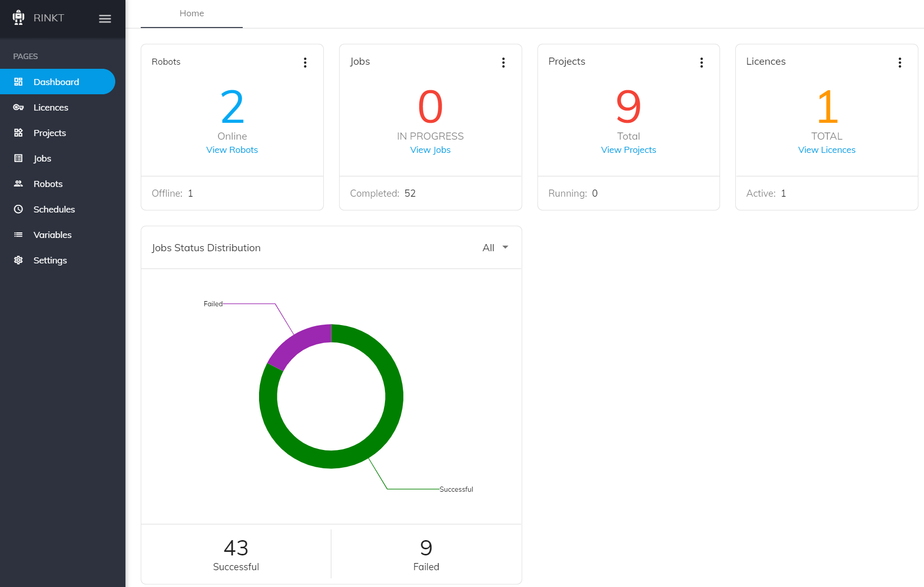Toggle the sidebar hamburger menu
This screenshot has height=587, width=924.
(x=105, y=19)
